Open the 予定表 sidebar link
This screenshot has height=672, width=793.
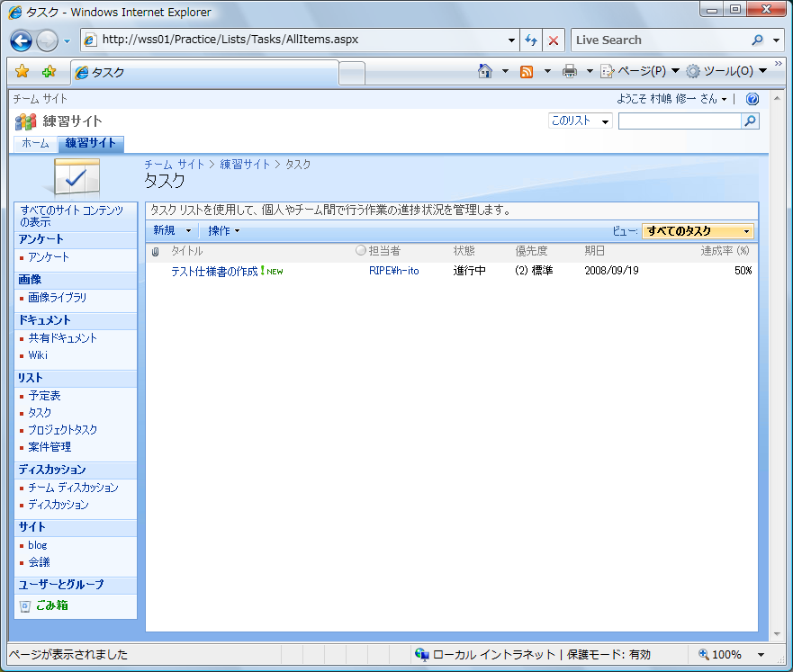pyautogui.click(x=44, y=396)
